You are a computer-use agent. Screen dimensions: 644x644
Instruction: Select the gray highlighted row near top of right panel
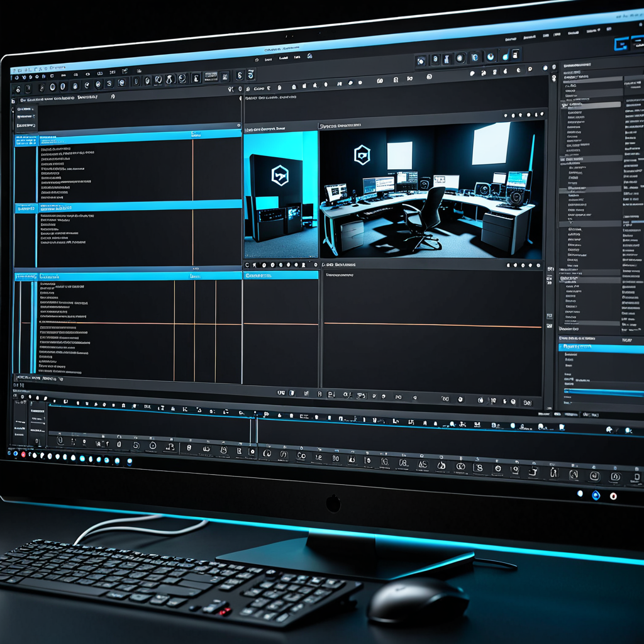(590, 104)
